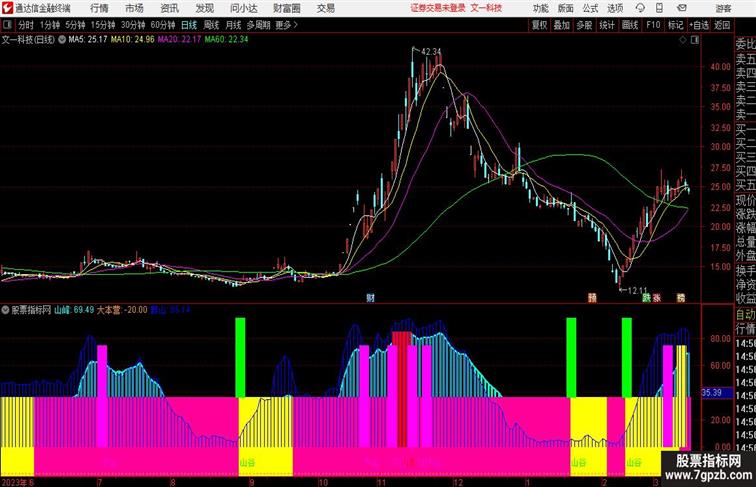This screenshot has width=756, height=487.
Task: Click the 2023年 date axis label
Action: pos(15,482)
